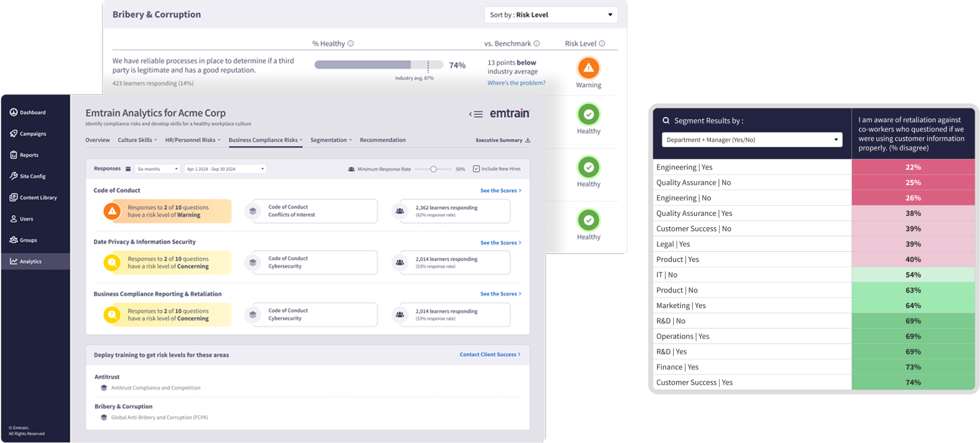Screen dimensions: 980x443
Task: Open the Department + Manager (Yes/No) dropdown
Action: [x=752, y=140]
